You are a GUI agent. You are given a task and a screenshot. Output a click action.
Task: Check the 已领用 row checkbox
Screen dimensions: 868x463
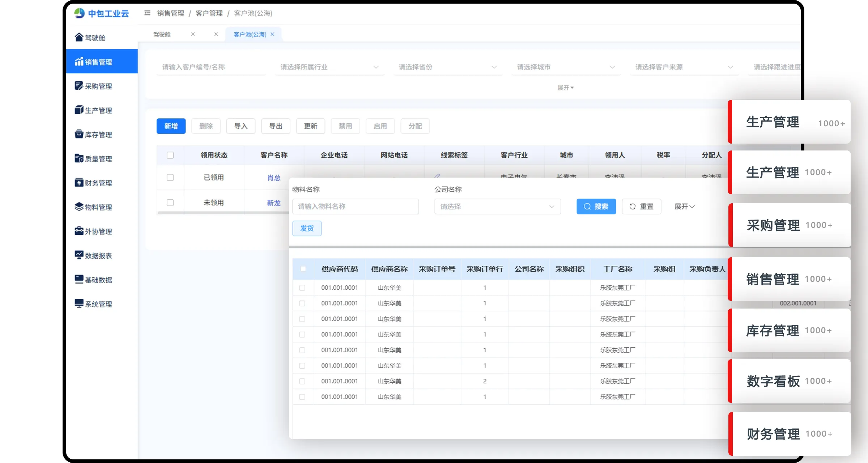pos(170,178)
